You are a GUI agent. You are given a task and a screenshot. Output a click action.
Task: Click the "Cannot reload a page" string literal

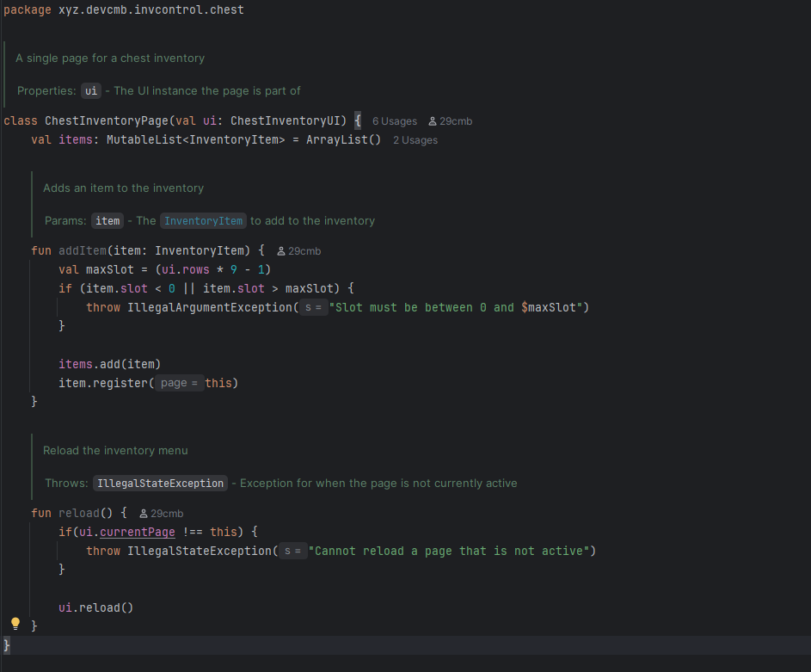point(452,551)
